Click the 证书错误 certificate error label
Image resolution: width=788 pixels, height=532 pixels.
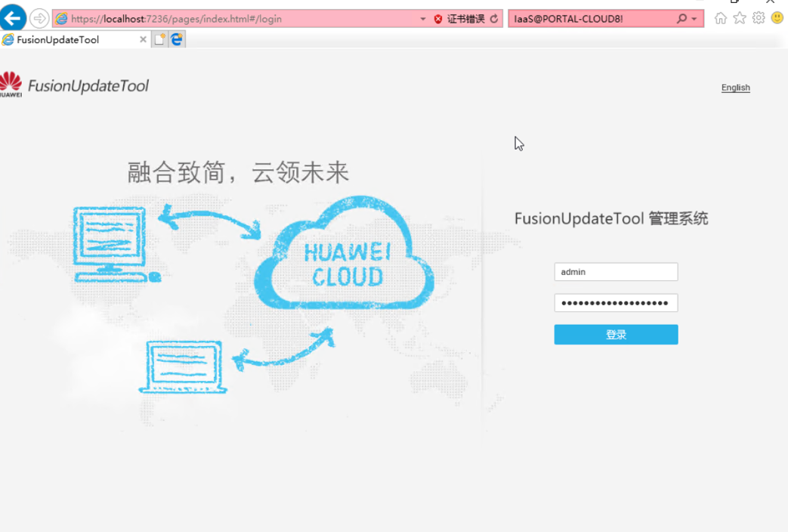(466, 19)
